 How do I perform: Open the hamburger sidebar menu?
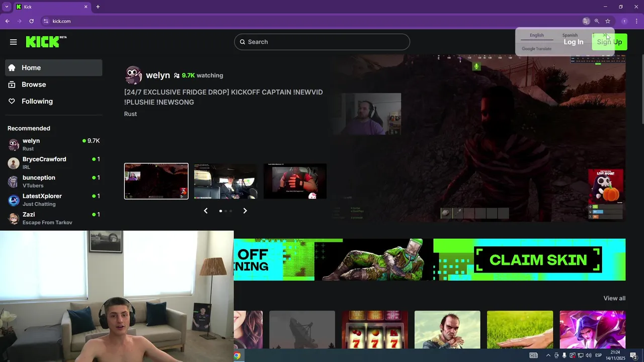point(13,42)
